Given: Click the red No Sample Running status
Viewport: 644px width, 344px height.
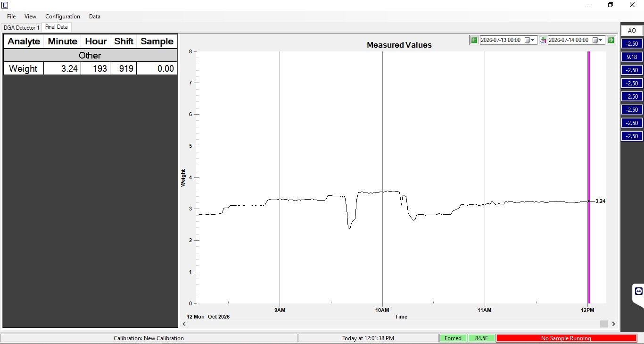Looking at the screenshot, I should 566,338.
